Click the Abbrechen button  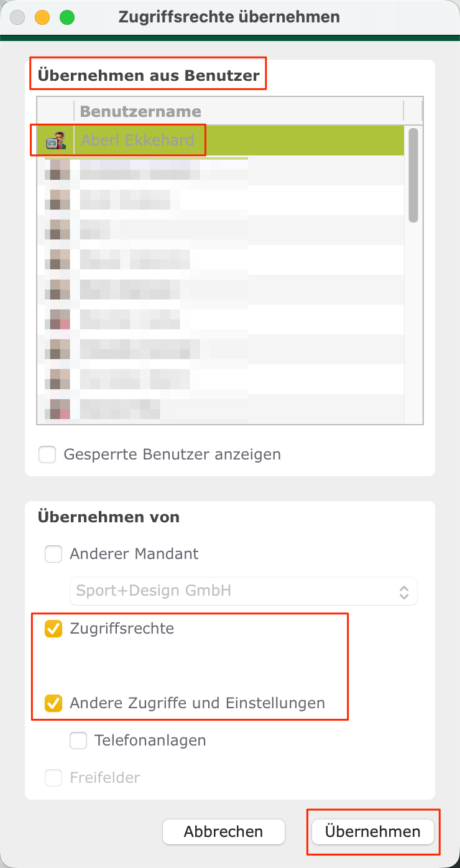[x=224, y=832]
